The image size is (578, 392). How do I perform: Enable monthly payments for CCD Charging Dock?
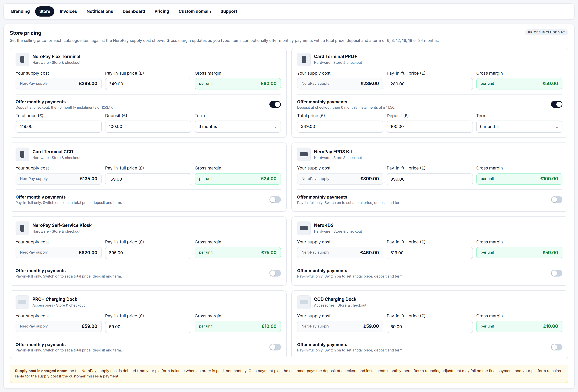tap(556, 347)
